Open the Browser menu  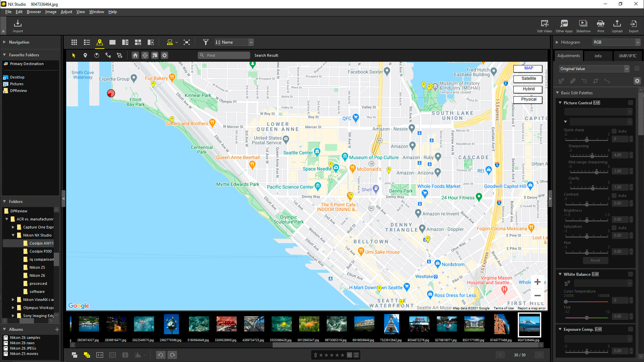(x=34, y=12)
